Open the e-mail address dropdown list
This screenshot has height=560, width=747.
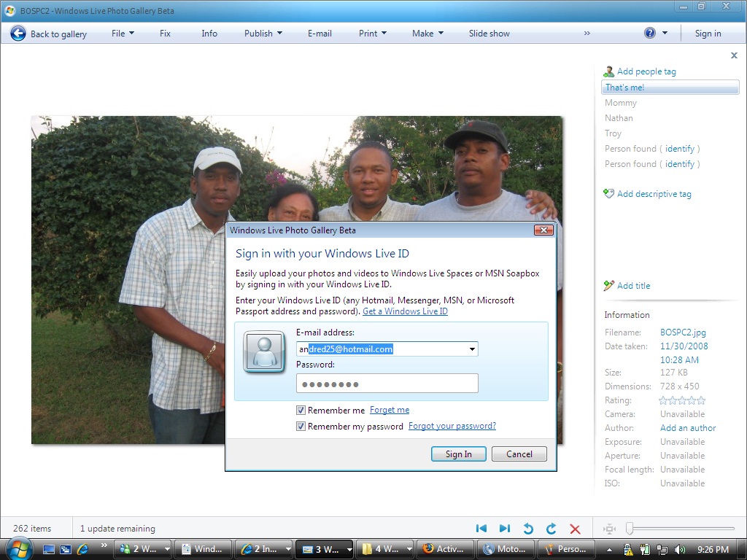[472, 349]
